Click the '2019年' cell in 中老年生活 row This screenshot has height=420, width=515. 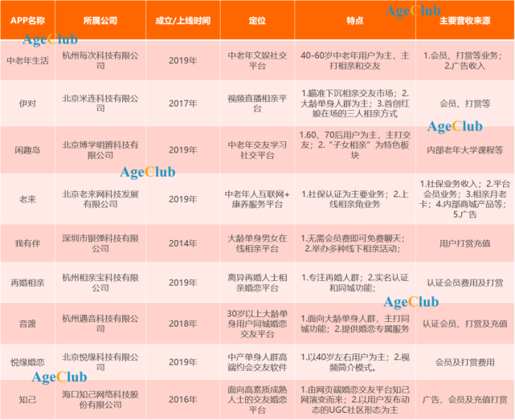tap(183, 60)
